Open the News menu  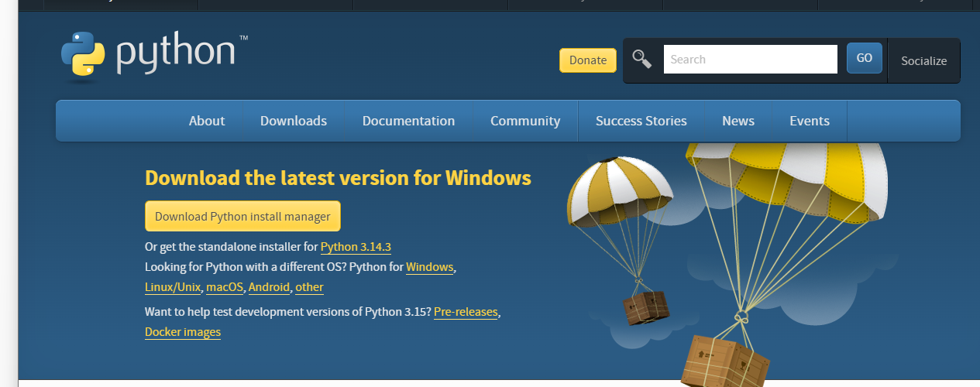pos(738,121)
